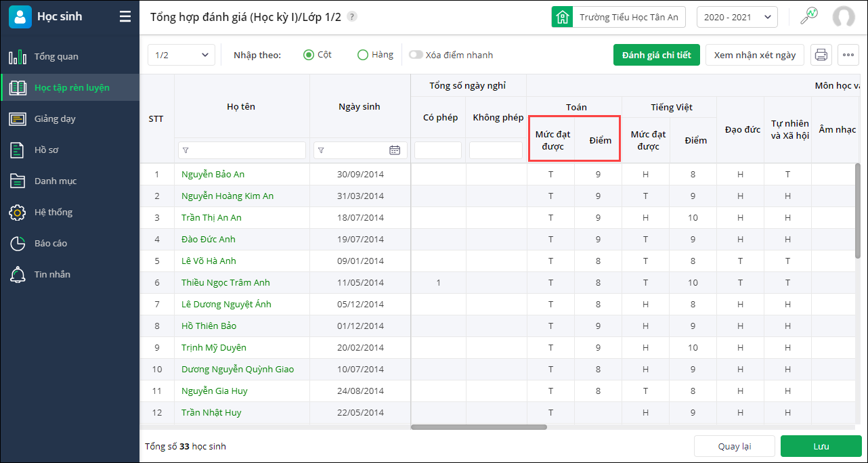Open the Họ tên column filter field
Viewport: 868px width, 463px height.
point(242,150)
